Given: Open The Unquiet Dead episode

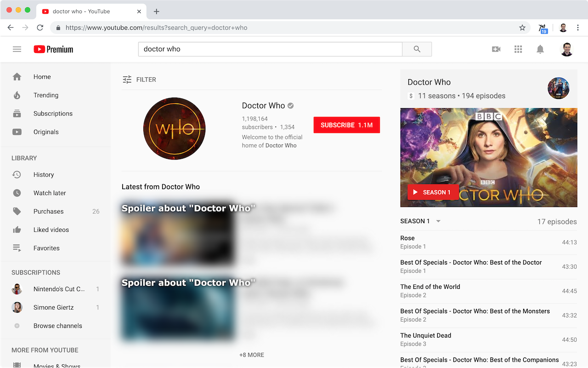Looking at the screenshot, I should [488, 340].
